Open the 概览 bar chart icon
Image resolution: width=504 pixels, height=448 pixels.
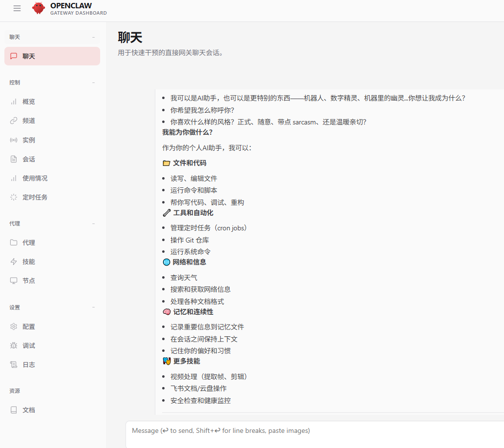click(14, 102)
